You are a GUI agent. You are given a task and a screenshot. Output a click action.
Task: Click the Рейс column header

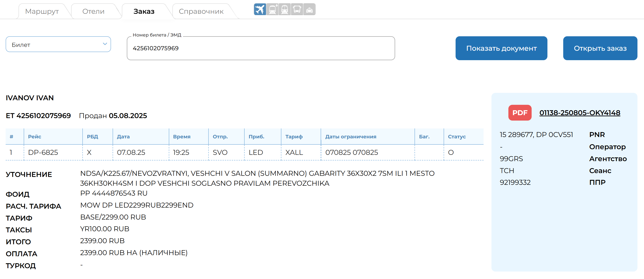tap(35, 137)
